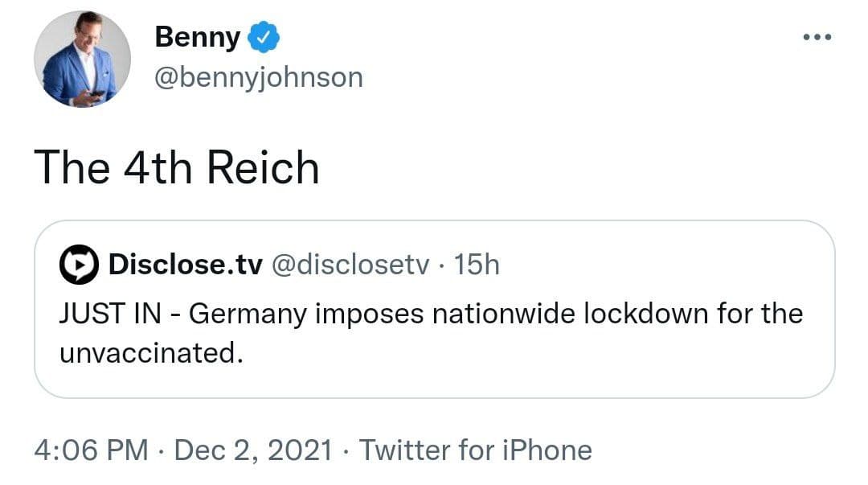Viewport: 868px width, 485px height.
Task: Open the tweet's three-dot more menu
Action: tap(817, 38)
